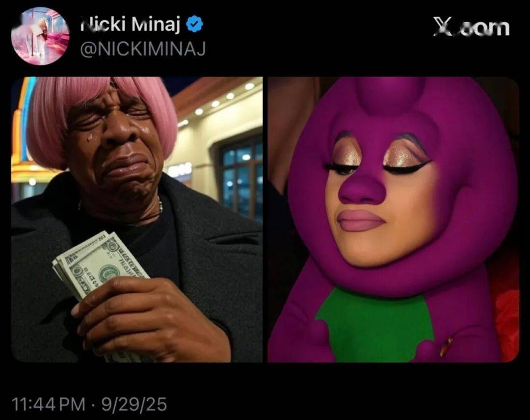This screenshot has width=530, height=420.
Task: Click the blue verified badge icon
Action: 195,24
